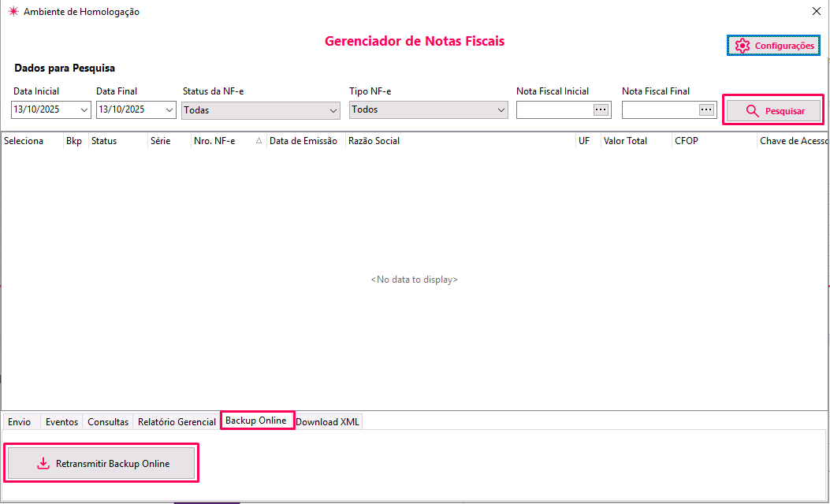Click the Configurações gear icon

click(742, 46)
